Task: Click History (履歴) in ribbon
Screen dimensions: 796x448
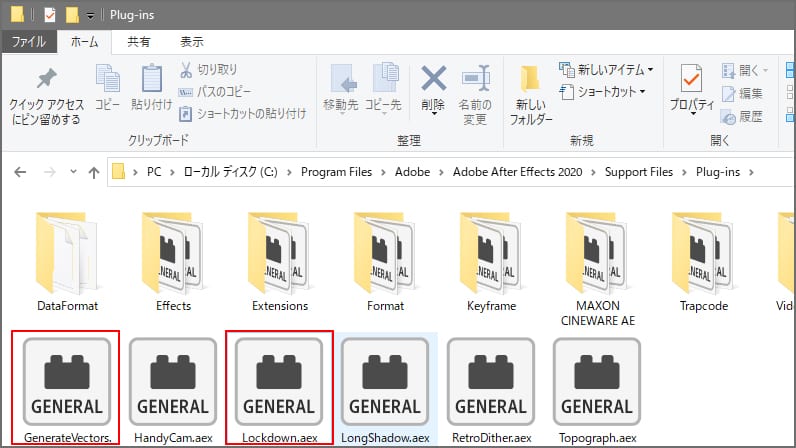Action: pos(742,117)
